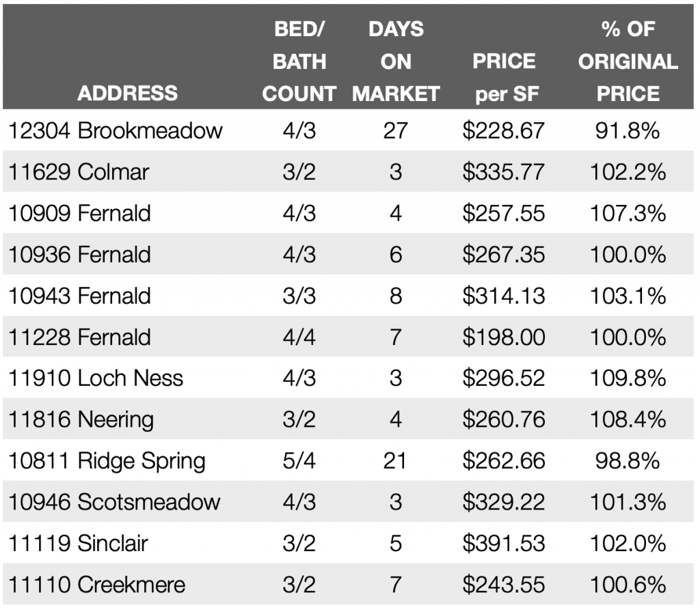Select the ADDRESS column header
Image resolution: width=700 pixels, height=612 pixels.
tap(128, 94)
